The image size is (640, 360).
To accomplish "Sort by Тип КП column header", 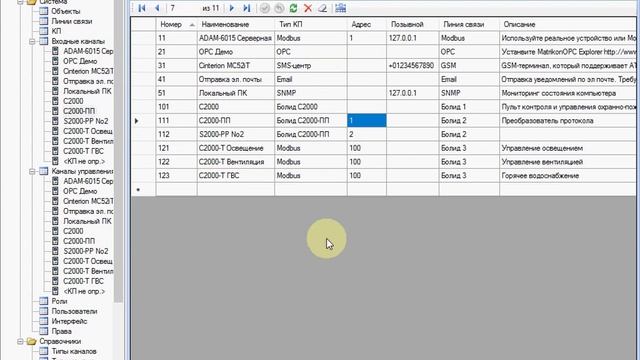I will point(311,24).
